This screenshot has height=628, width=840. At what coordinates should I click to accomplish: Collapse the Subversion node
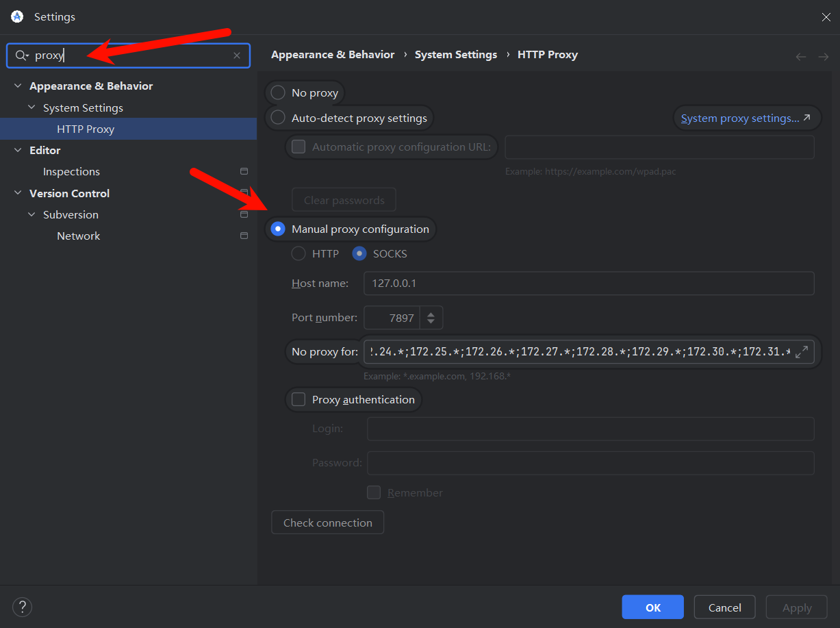click(x=31, y=215)
